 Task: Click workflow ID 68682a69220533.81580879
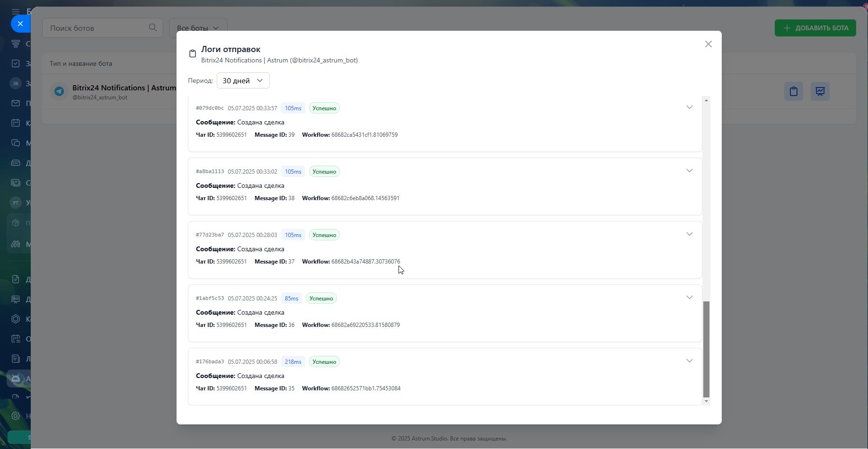[x=365, y=325]
